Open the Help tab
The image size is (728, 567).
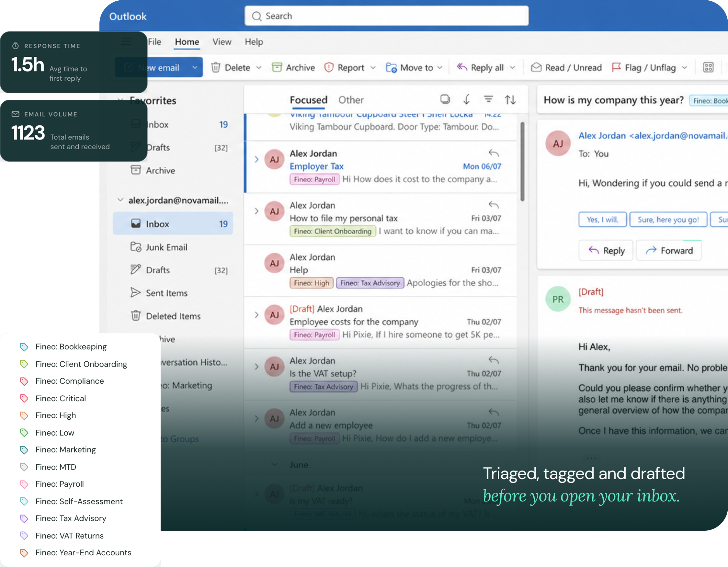coord(254,42)
